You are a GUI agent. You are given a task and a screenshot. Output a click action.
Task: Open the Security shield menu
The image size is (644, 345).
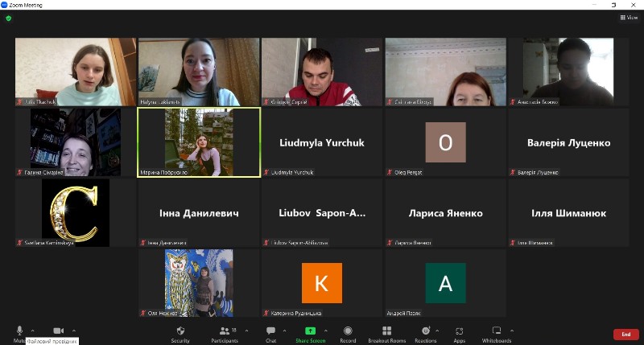(180, 335)
